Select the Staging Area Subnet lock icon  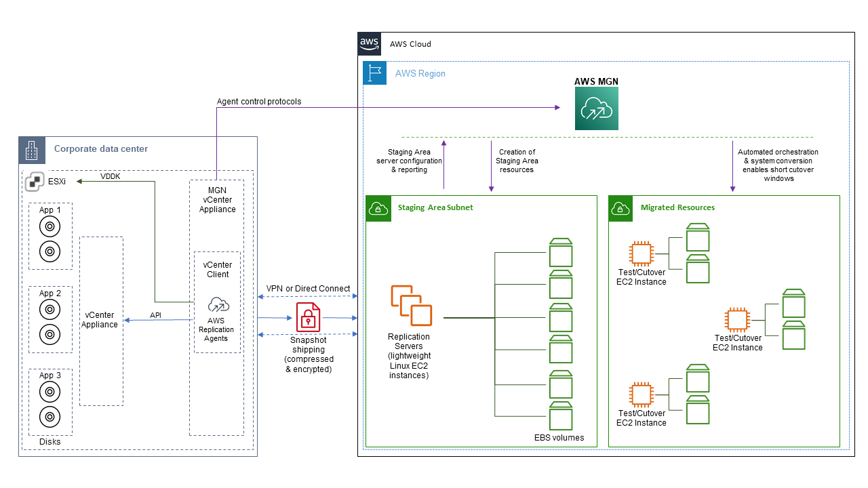coord(378,209)
